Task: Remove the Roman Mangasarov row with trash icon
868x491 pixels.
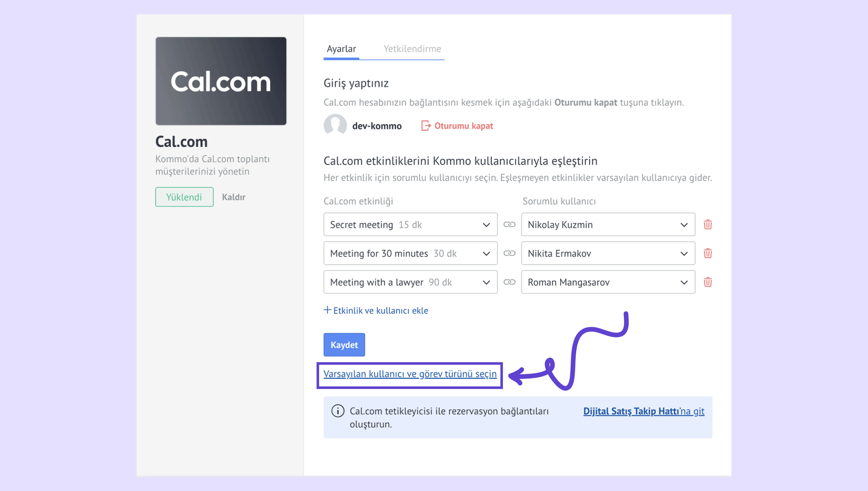Action: click(x=707, y=282)
